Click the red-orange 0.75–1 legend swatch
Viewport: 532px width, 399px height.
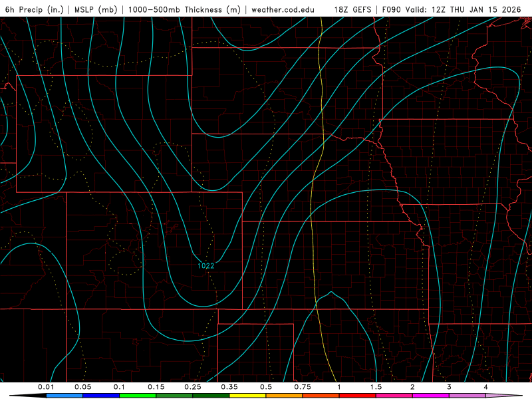pos(321,396)
